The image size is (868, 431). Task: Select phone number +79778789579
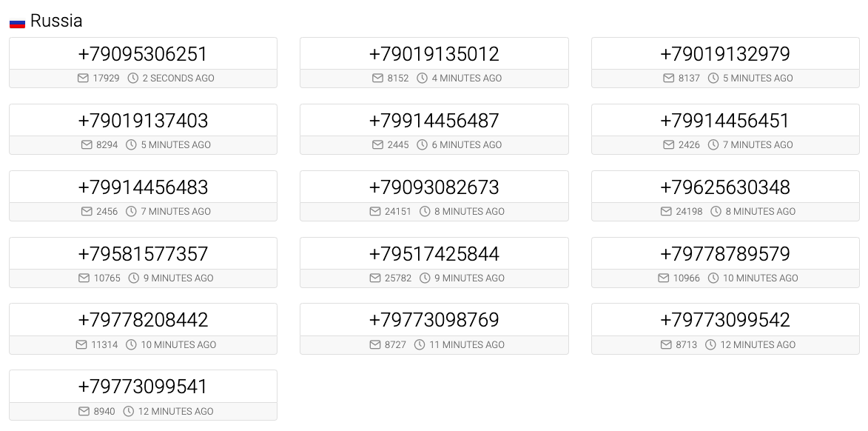tap(725, 254)
